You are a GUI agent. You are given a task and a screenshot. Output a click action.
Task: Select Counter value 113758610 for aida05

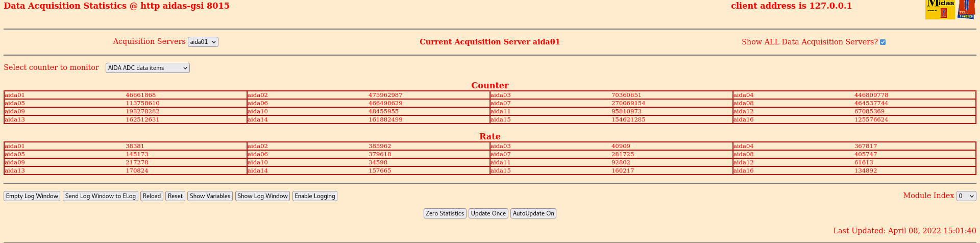pos(142,103)
